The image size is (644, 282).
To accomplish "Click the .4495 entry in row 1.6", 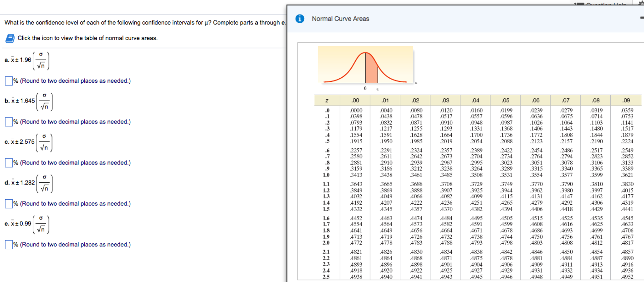I will pyautogui.click(x=476, y=218).
